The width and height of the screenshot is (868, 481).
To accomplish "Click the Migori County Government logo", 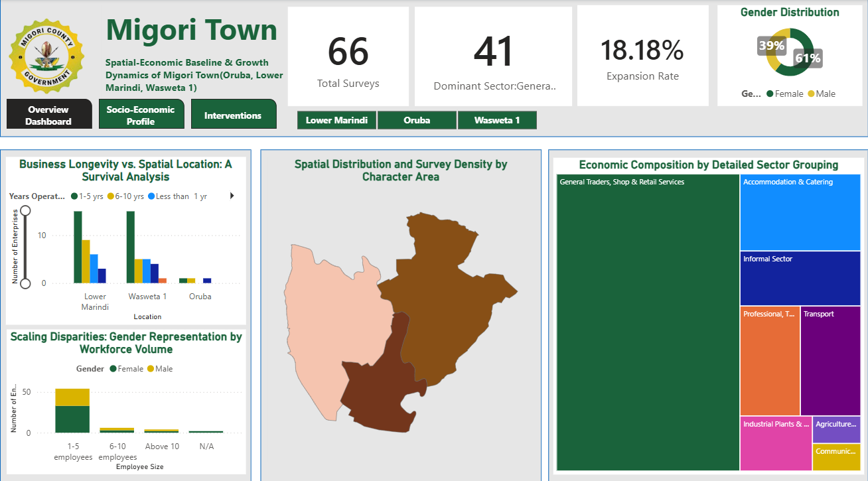I will [46, 55].
